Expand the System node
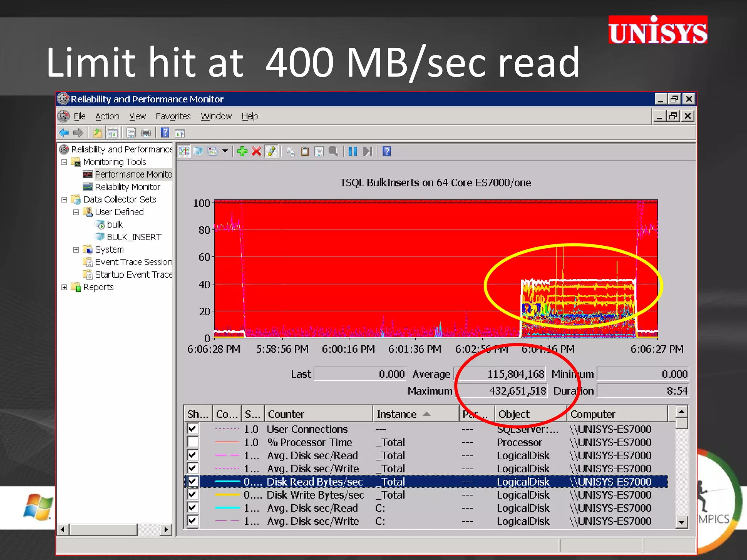The image size is (747, 560). click(76, 250)
